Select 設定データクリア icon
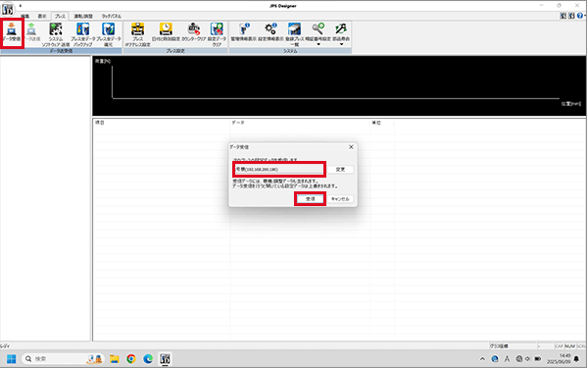This screenshot has width=588, height=368. click(x=217, y=34)
